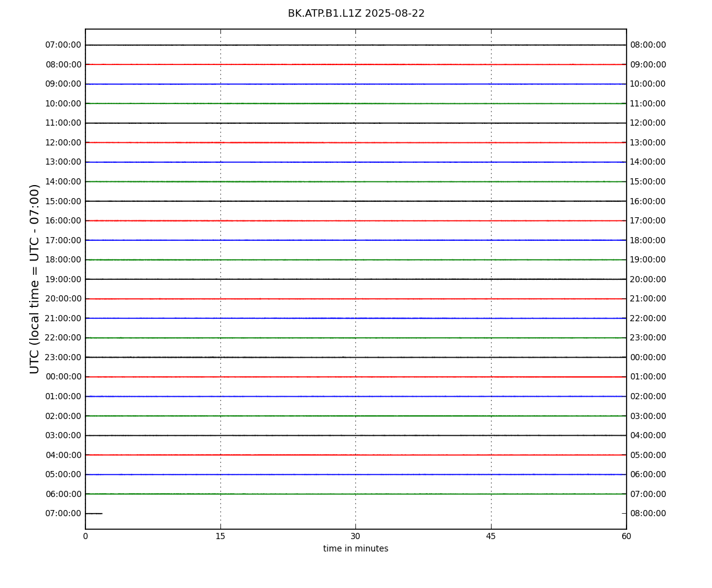Select 02:00:00 start label of green trace
Viewport: 712px width, 588px height.
pyautogui.click(x=64, y=416)
